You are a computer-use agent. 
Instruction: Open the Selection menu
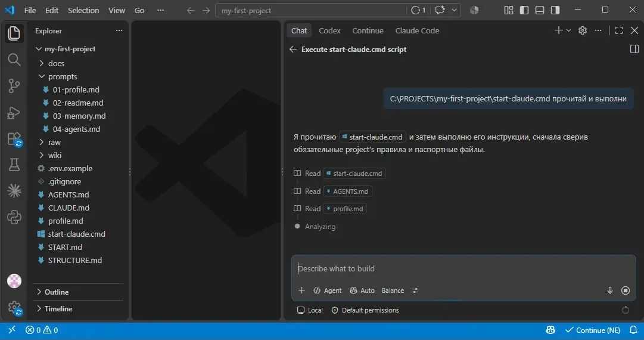[83, 10]
